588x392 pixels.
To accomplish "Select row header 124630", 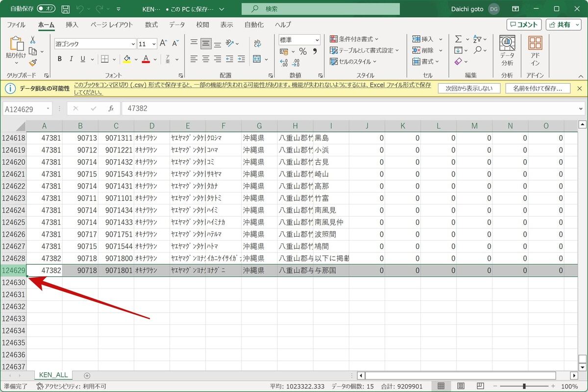I will 13,283.
